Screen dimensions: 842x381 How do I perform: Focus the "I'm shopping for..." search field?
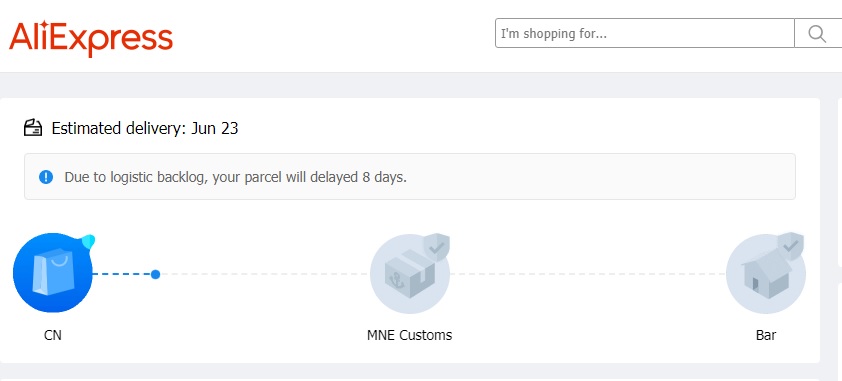[x=644, y=33]
